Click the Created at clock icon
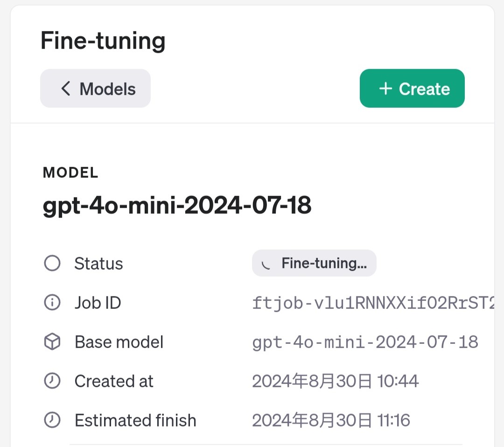 coord(52,381)
